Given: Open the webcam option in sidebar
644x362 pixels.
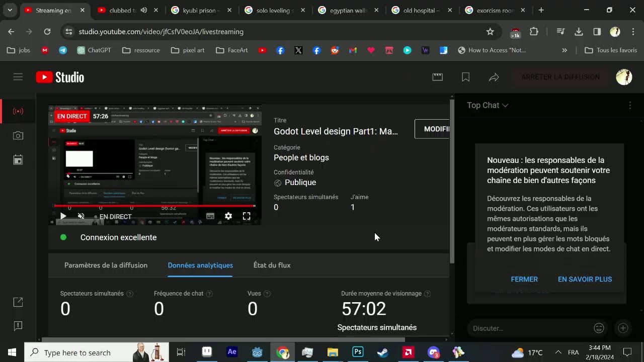Looking at the screenshot, I should [18, 136].
